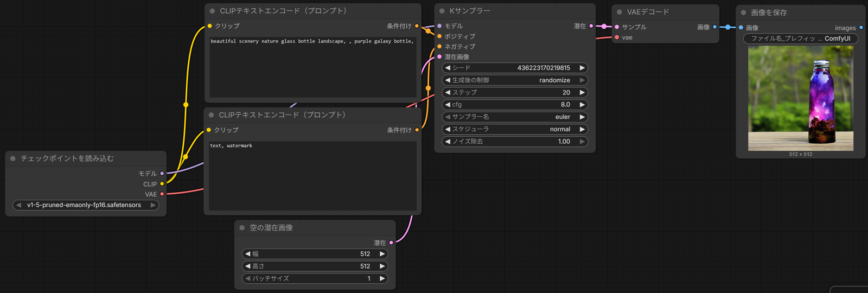Click the クリップ input socket of the upper CLIP encode node

(x=209, y=26)
